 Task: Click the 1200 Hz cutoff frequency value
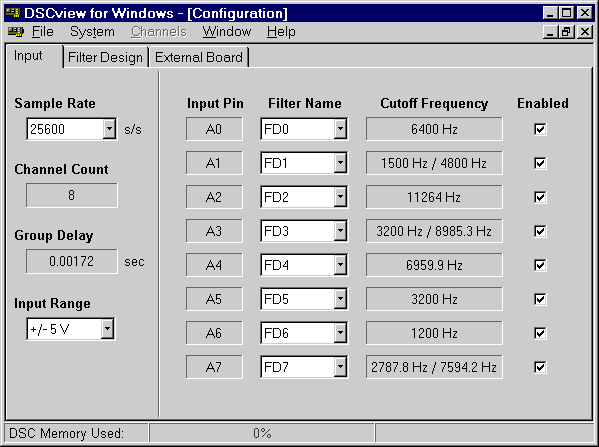pyautogui.click(x=434, y=333)
